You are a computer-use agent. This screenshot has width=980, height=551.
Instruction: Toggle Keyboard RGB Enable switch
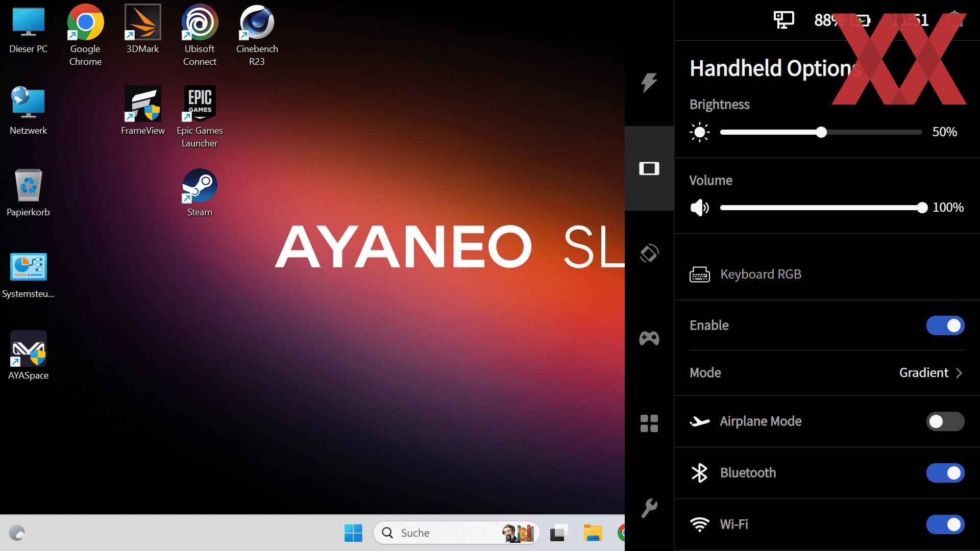945,325
